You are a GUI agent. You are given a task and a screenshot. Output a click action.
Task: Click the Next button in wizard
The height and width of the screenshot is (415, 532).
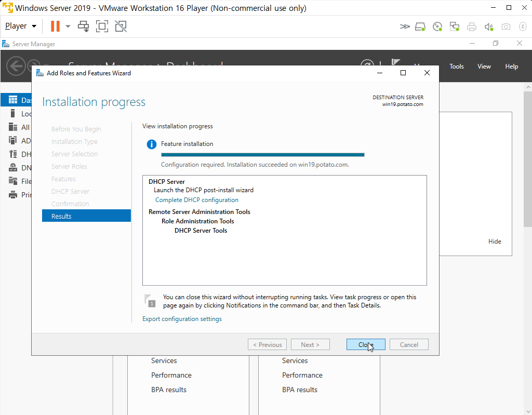tap(310, 344)
